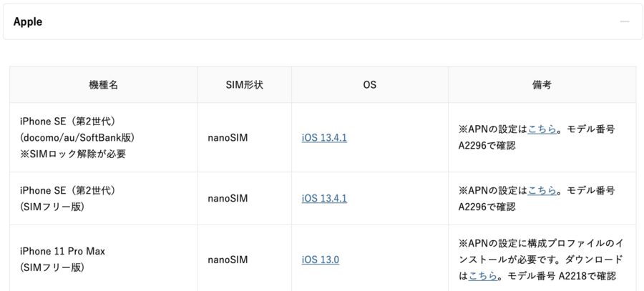Open iOS 13.4.1 link for SIM-free iPhone SE
Image resolution: width=644 pixels, height=291 pixels.
tap(324, 199)
